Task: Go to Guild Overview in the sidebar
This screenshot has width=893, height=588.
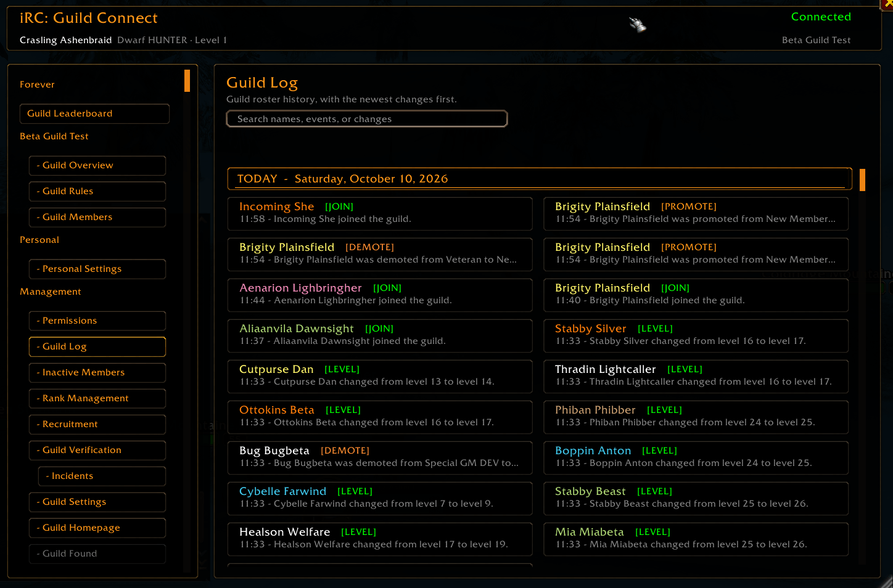Action: click(97, 165)
